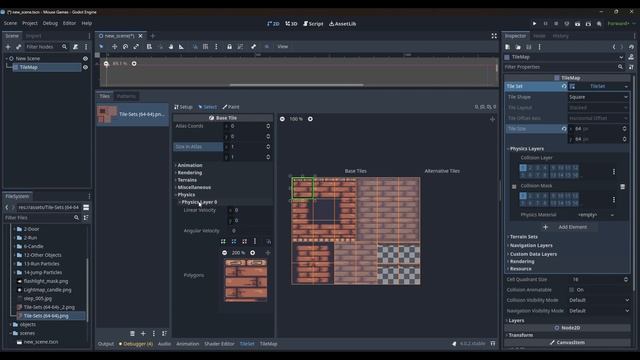
Task: Zoom out the polygon editor
Action: pos(224,253)
